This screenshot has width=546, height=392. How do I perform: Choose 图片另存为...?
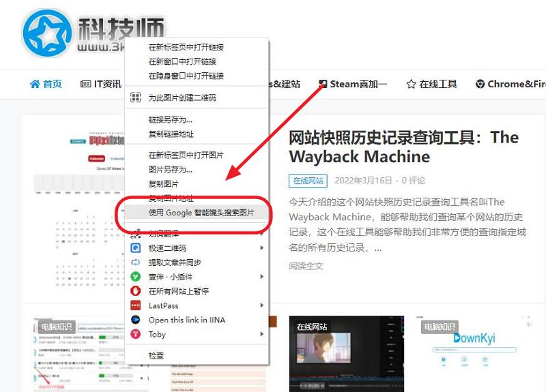pos(197,170)
